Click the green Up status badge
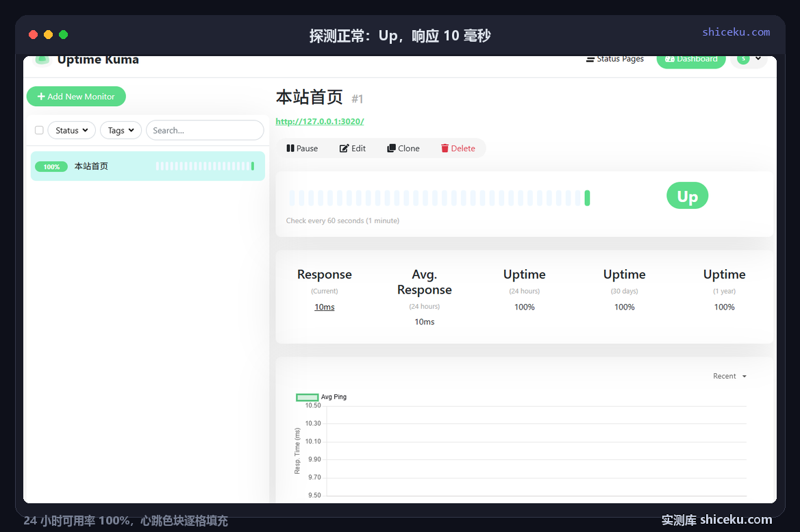The image size is (800, 532). [x=687, y=196]
